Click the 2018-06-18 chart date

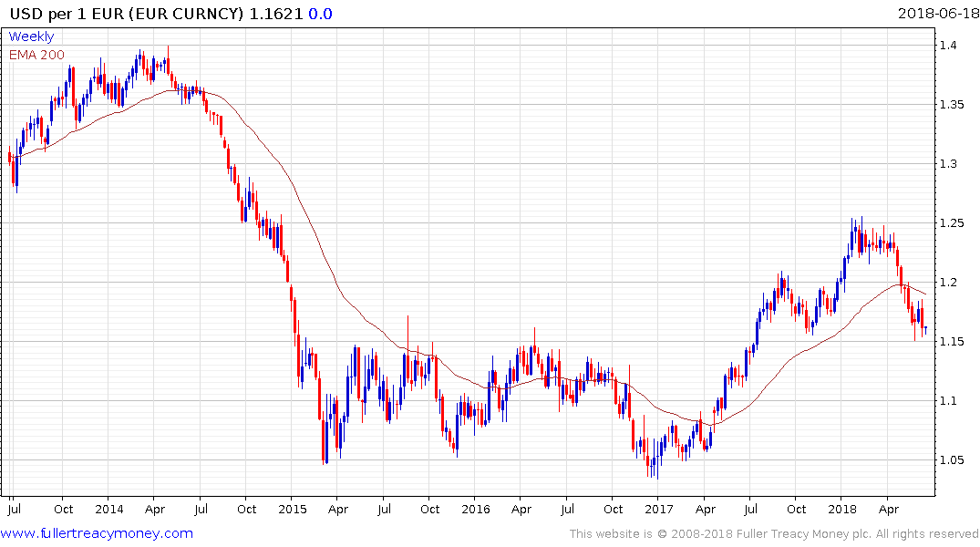point(938,14)
